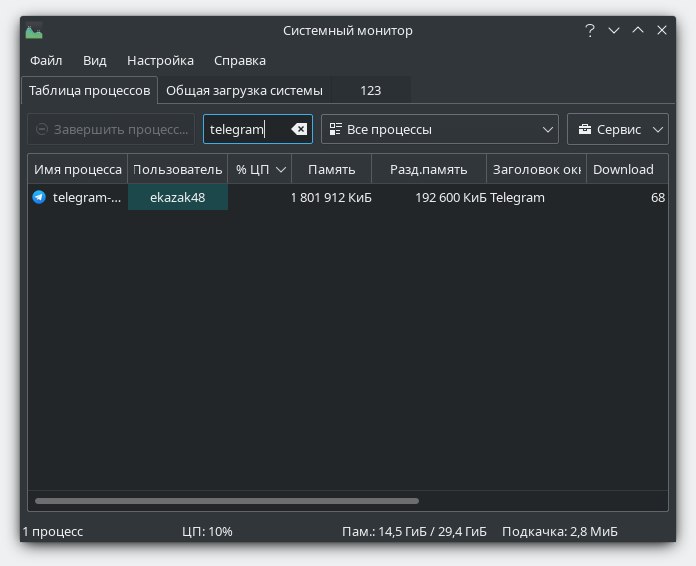Click the System Monitor app icon in title bar
This screenshot has height=566, width=696.
34,31
